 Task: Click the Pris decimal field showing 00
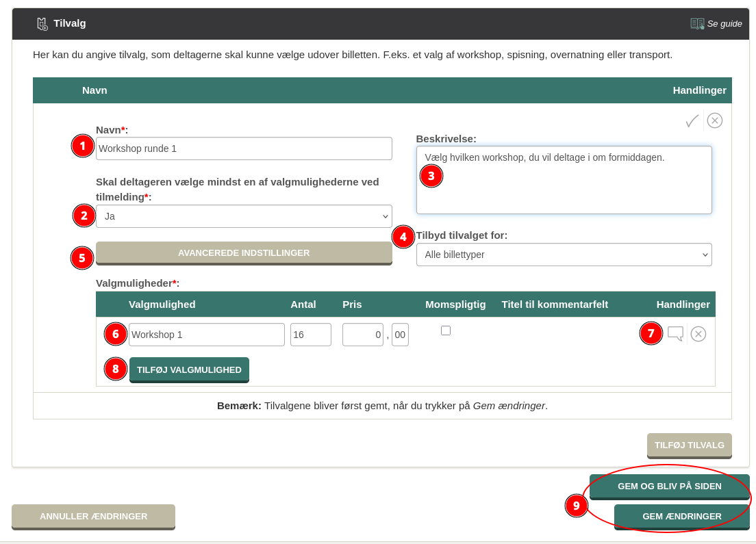pos(400,335)
